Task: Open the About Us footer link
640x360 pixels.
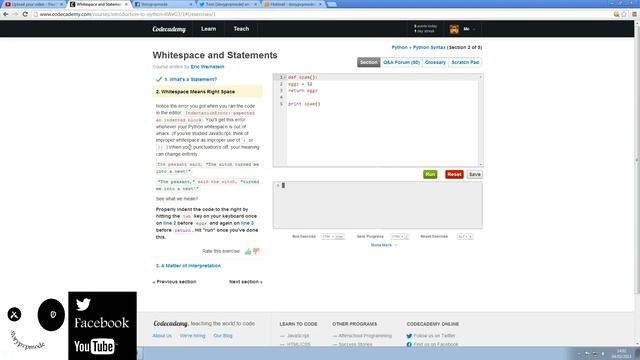Action: tap(162, 336)
